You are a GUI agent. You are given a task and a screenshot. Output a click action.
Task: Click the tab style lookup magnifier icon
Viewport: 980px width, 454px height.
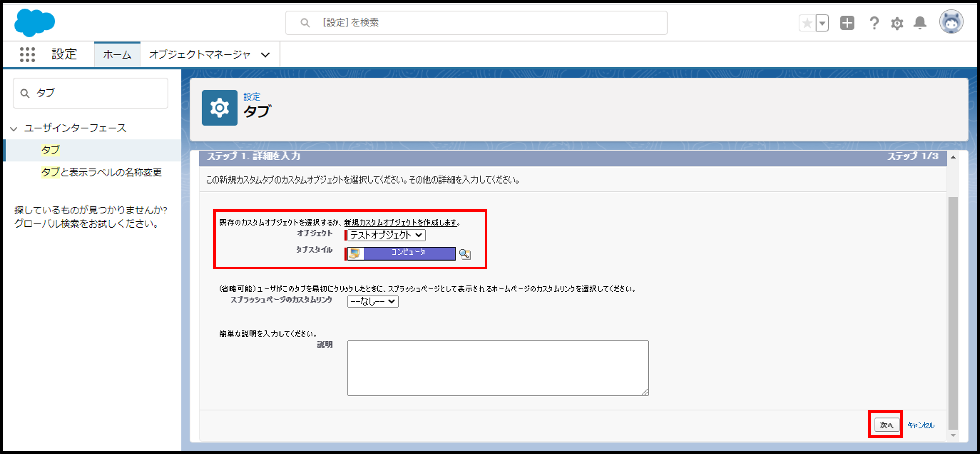point(465,254)
